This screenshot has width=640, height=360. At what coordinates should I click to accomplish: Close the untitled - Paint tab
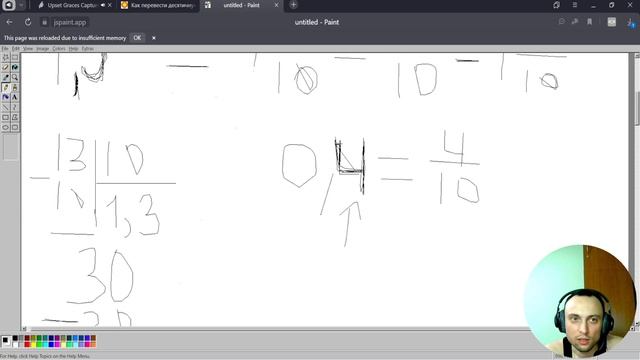276,5
